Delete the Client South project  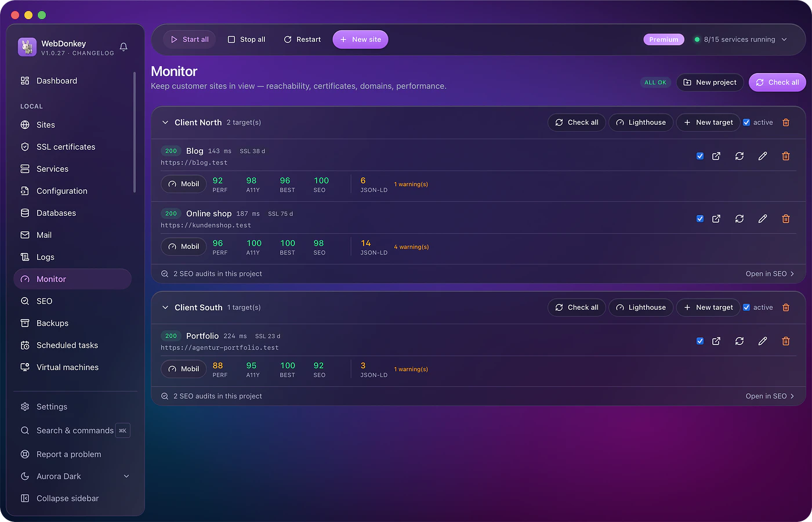coord(786,307)
